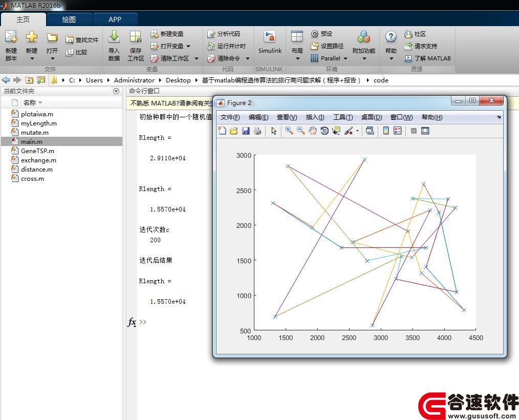This screenshot has height=420, width=519.
Task: Open the Open Variable (打开变量) dropdown arrow
Action: click(x=188, y=47)
